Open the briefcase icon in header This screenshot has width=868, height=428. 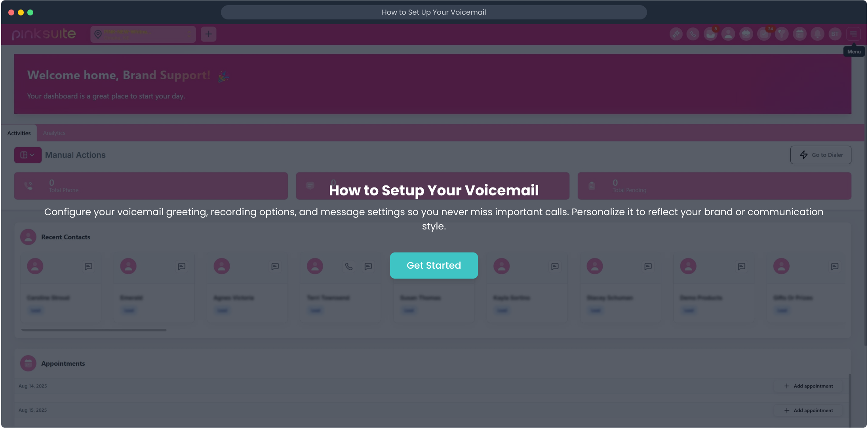[746, 34]
